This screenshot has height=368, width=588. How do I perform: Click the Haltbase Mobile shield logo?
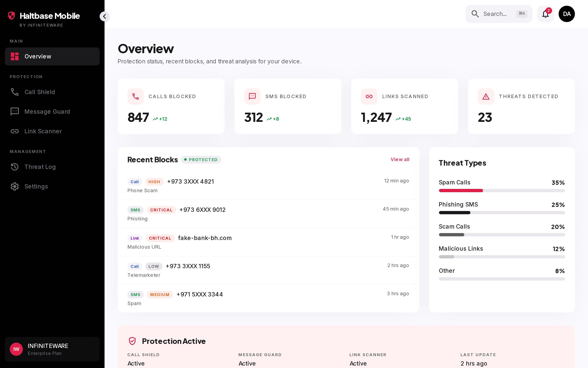(11, 16)
